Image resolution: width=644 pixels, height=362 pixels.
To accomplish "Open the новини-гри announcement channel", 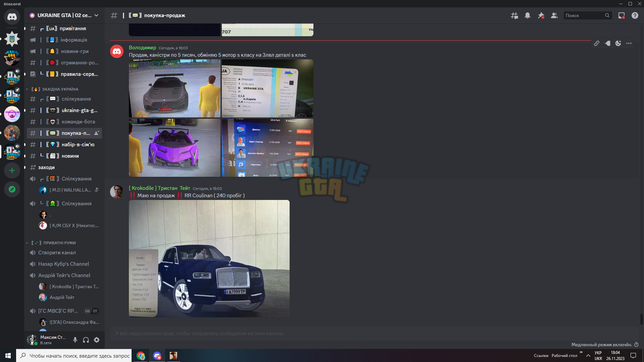I will pyautogui.click(x=64, y=51).
